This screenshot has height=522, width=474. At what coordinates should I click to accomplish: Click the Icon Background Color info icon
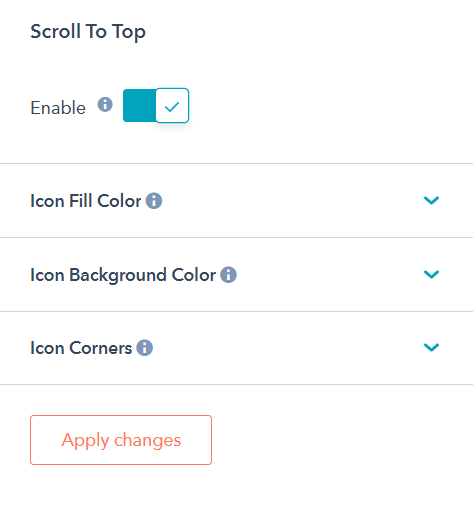pos(229,275)
